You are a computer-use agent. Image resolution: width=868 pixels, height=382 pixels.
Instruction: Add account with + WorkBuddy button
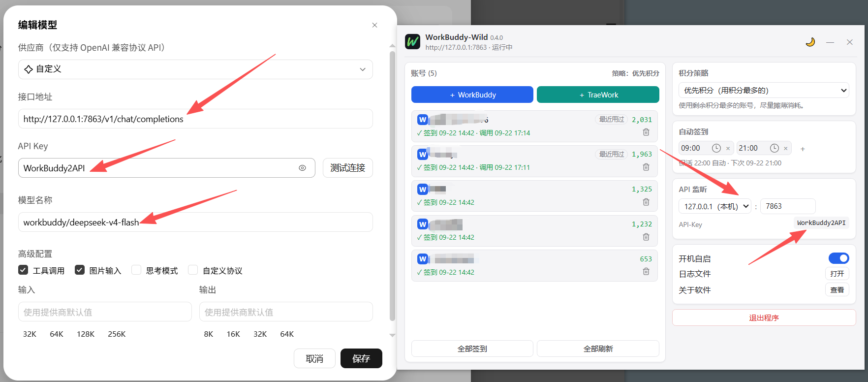[x=472, y=95]
